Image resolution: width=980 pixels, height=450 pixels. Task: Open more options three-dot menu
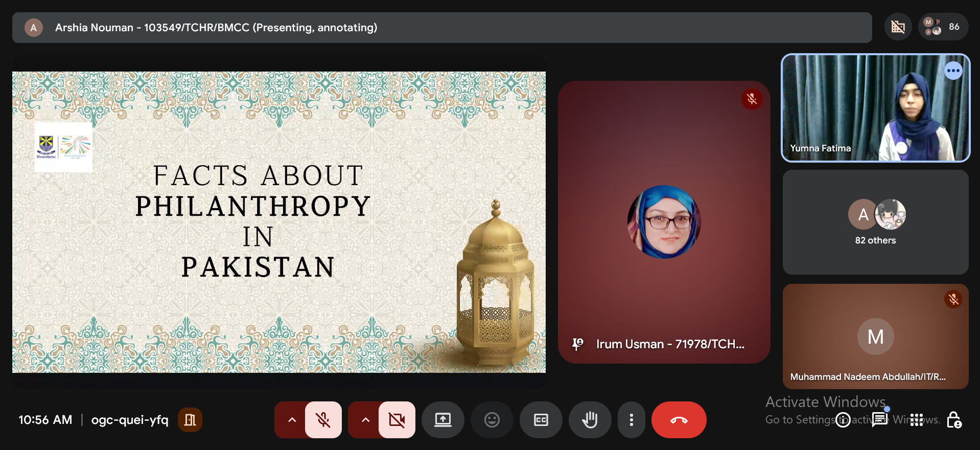632,420
